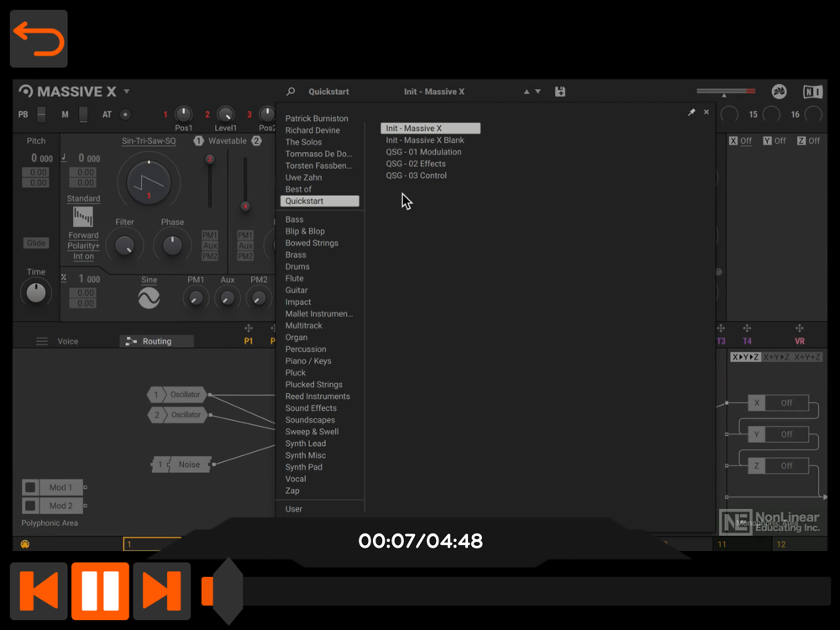Toggle the Mod 1 checkbox

(x=30, y=487)
